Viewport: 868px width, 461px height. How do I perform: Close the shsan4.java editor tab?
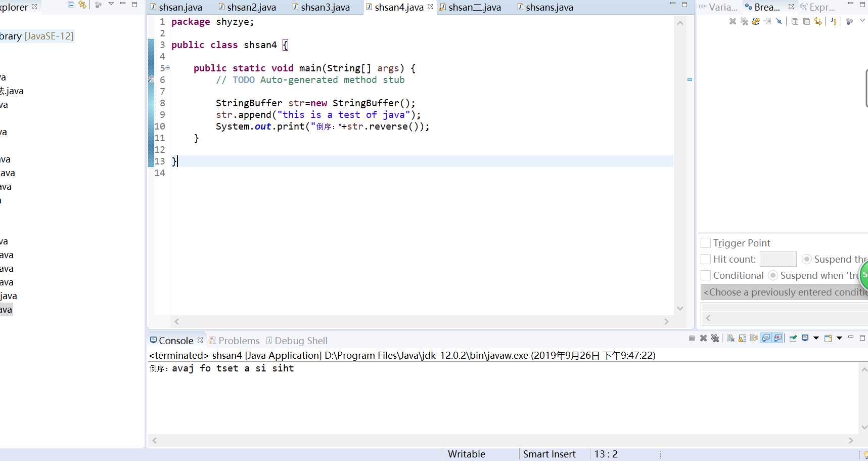pos(430,7)
